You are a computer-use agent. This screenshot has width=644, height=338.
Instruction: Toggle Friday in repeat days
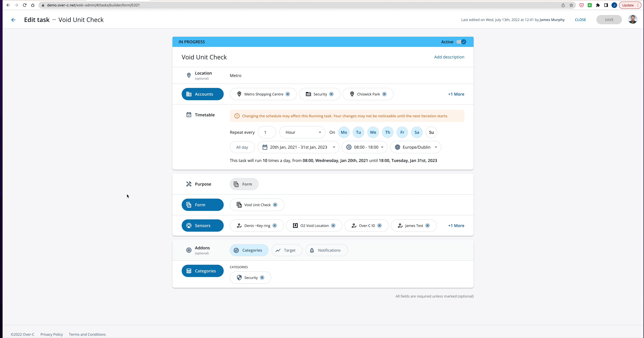tap(402, 132)
